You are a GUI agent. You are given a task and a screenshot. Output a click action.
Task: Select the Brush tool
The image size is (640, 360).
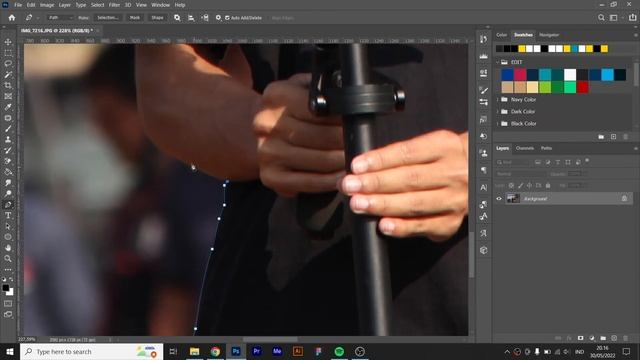(8, 129)
